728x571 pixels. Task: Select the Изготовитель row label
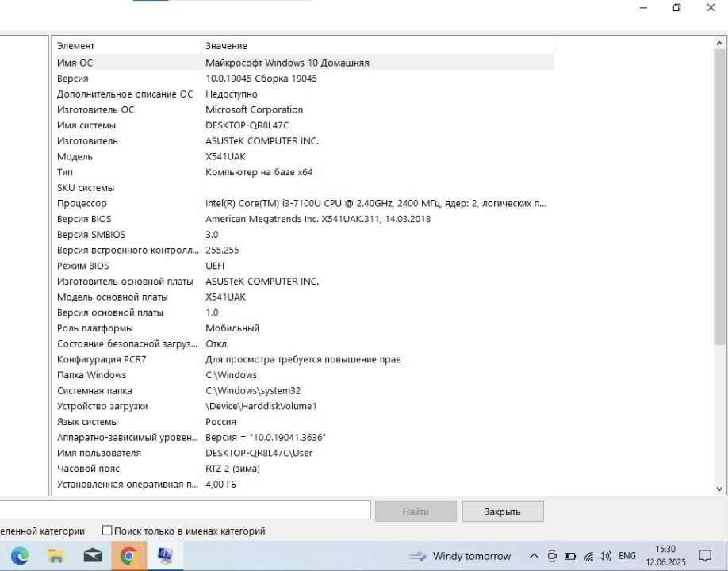coord(87,140)
